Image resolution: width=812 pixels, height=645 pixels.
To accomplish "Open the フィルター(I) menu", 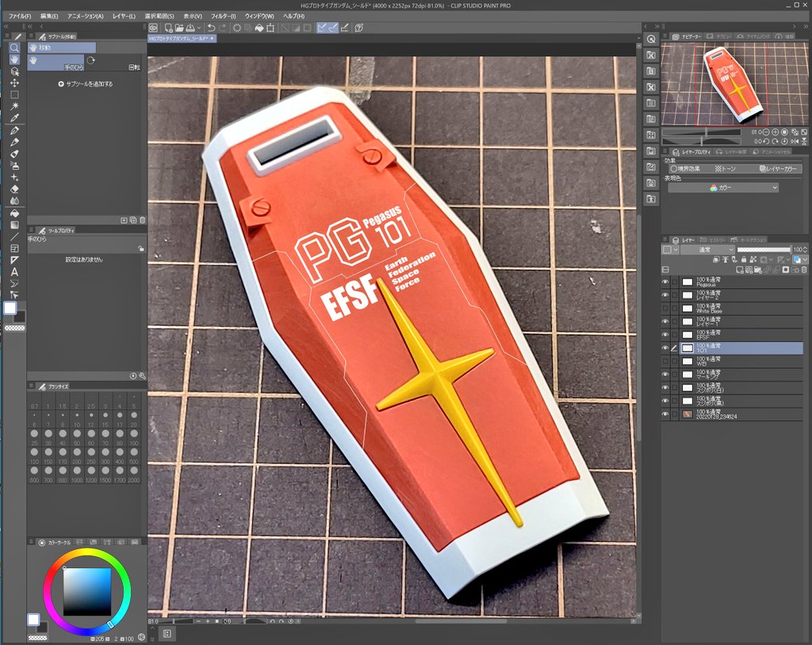I will point(223,16).
